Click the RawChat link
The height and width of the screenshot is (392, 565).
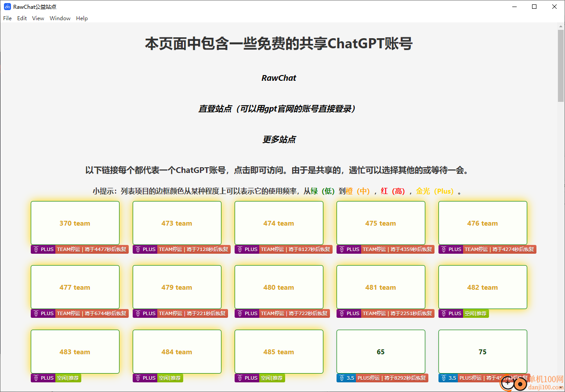tap(279, 78)
